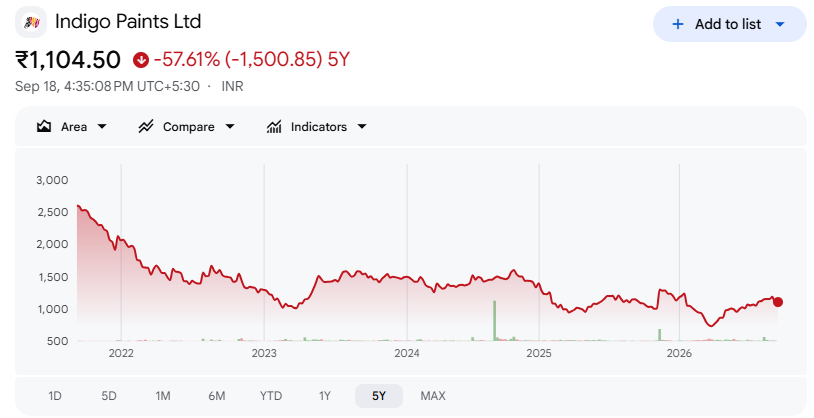The width and height of the screenshot is (814, 418).
Task: Click the Sep 18 timestamp text
Action: 107,86
